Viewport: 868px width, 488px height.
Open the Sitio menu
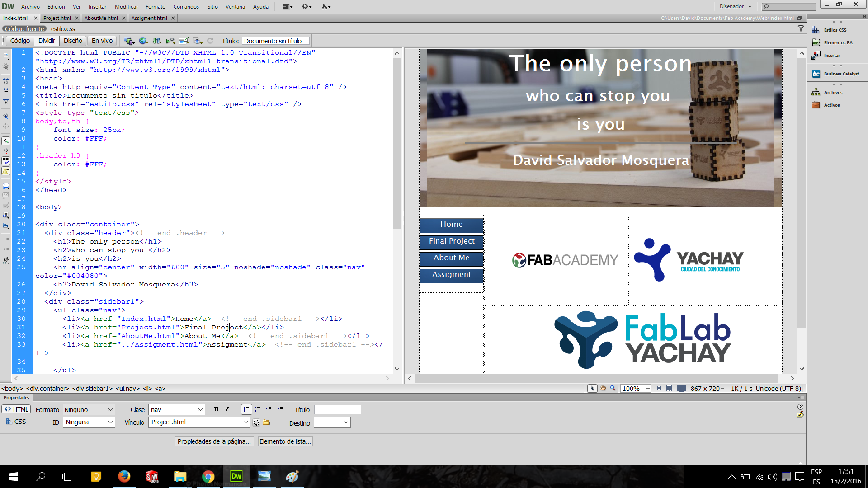coord(212,6)
